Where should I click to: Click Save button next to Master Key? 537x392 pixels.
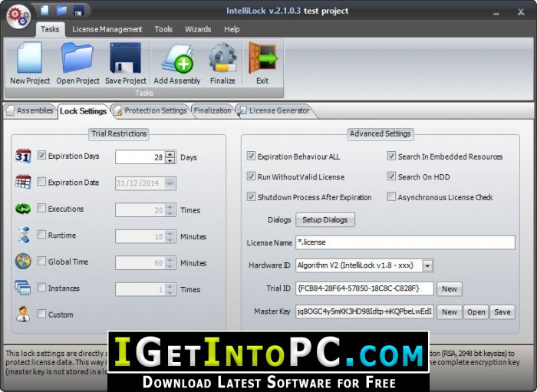[502, 312]
